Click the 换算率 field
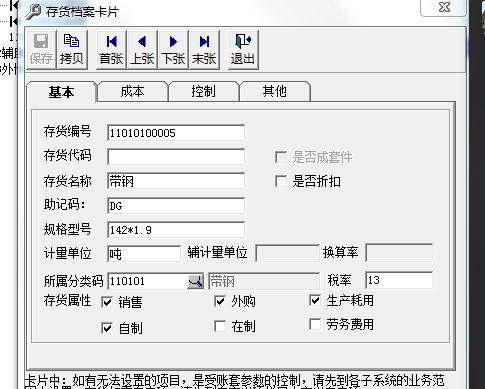Viewport: 485px width, 389px height. [x=399, y=253]
